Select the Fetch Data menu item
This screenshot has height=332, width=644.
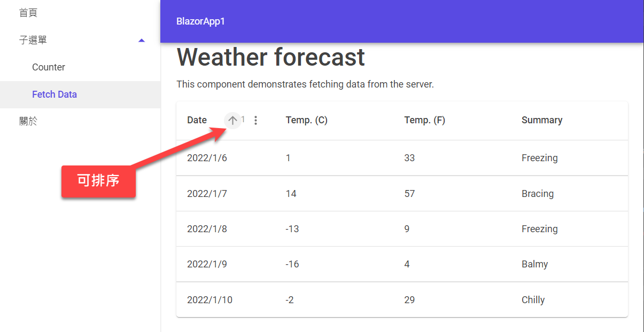[80, 94]
